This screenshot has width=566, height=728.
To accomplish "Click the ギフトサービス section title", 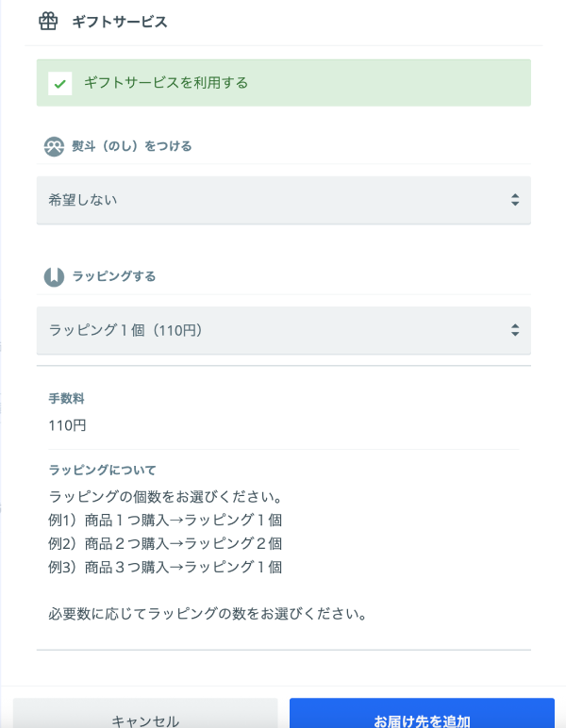I will [120, 22].
